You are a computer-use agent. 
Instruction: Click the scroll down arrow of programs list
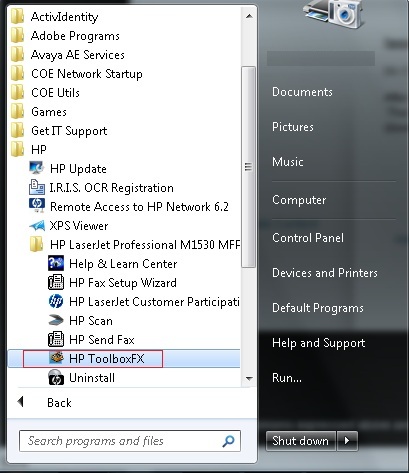pyautogui.click(x=249, y=378)
